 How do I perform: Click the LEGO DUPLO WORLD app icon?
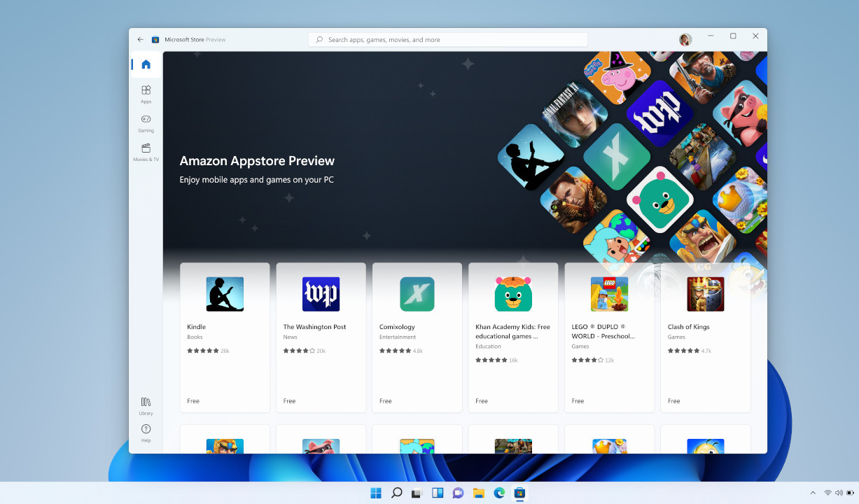pyautogui.click(x=609, y=294)
